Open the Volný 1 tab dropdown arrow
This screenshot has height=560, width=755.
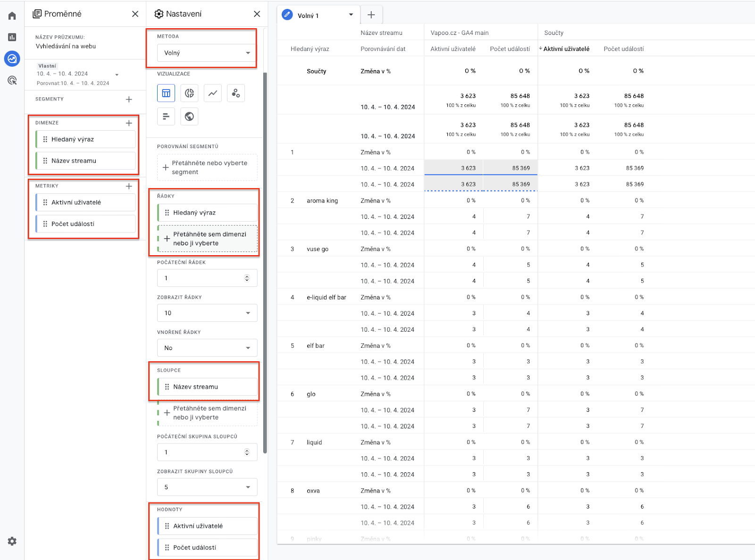[351, 15]
